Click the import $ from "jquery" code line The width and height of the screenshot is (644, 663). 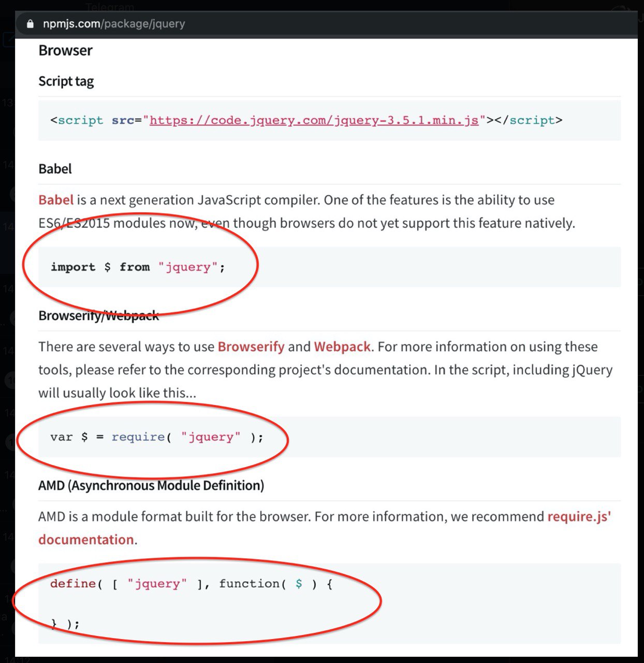(x=138, y=267)
